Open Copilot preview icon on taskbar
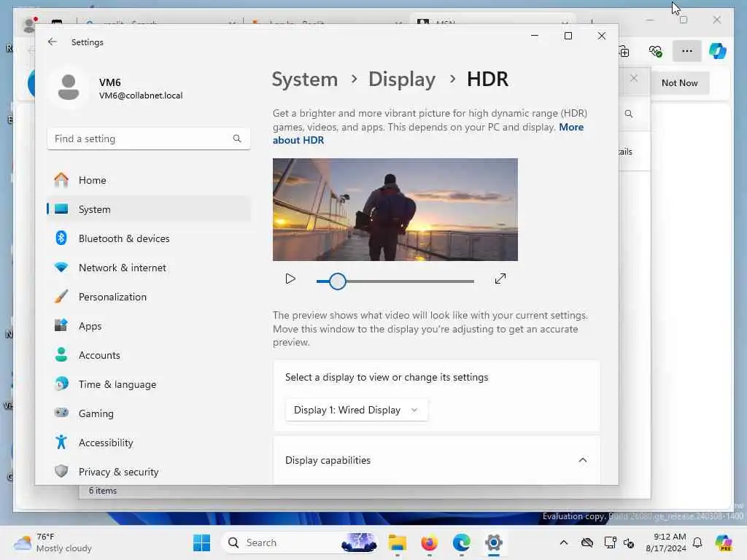The width and height of the screenshot is (747, 560). (724, 542)
